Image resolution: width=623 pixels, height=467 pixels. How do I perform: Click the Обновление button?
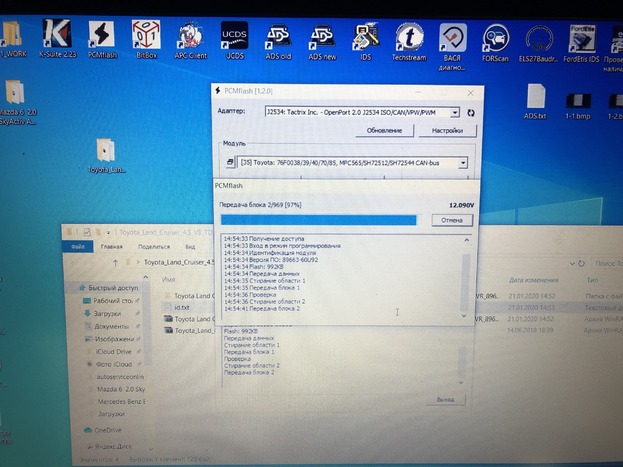tap(384, 131)
